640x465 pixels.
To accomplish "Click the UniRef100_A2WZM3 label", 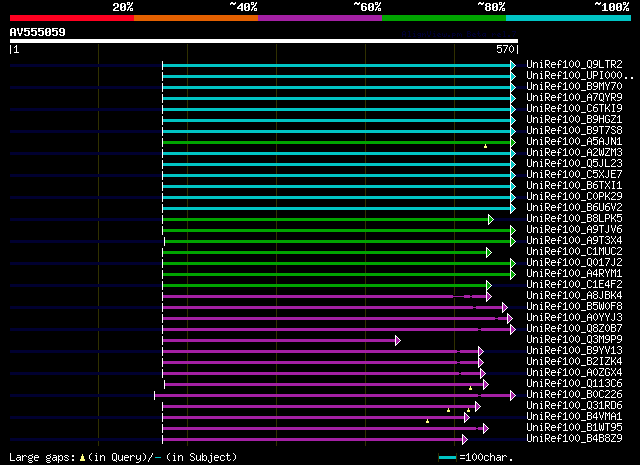I will pyautogui.click(x=574, y=153).
